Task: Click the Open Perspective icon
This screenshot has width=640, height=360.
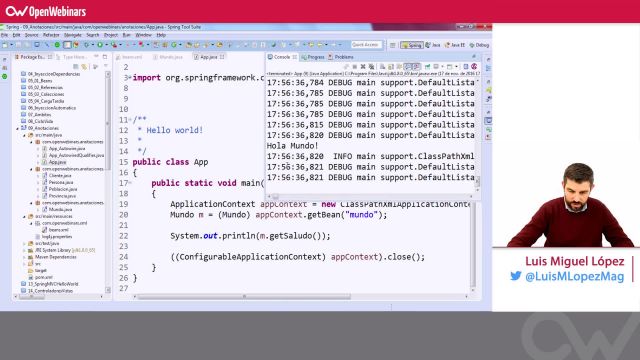Action: (x=393, y=45)
